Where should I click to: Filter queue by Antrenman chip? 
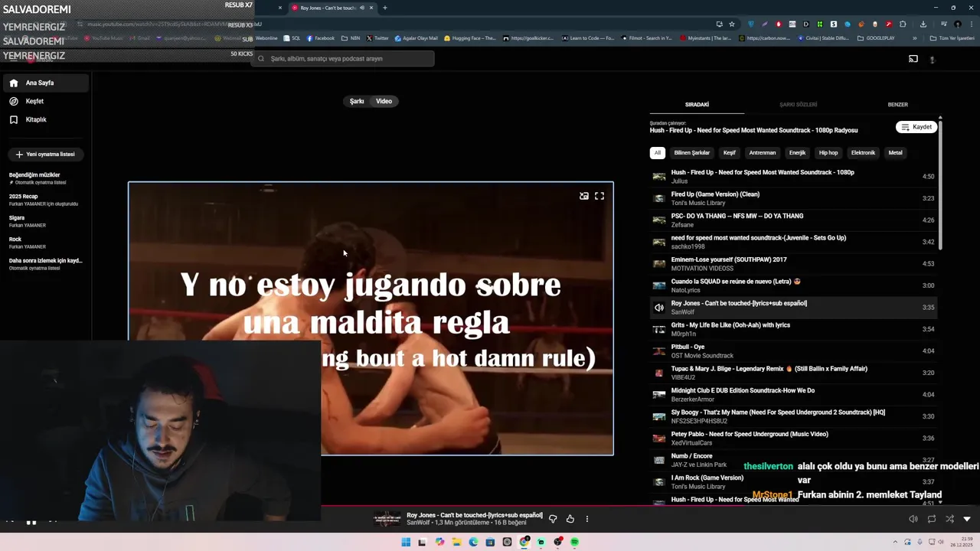tap(763, 152)
